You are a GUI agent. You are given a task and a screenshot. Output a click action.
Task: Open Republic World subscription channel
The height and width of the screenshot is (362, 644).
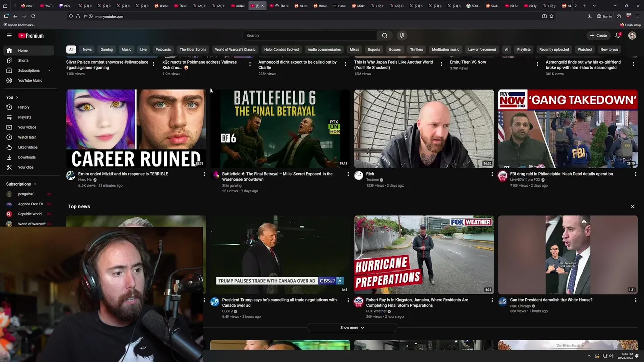[x=28, y=214]
